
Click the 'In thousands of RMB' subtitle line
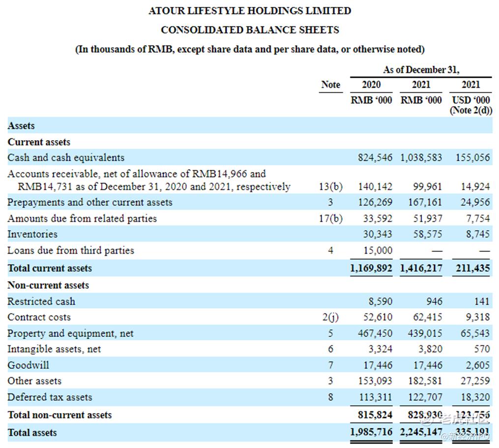pyautogui.click(x=250, y=49)
